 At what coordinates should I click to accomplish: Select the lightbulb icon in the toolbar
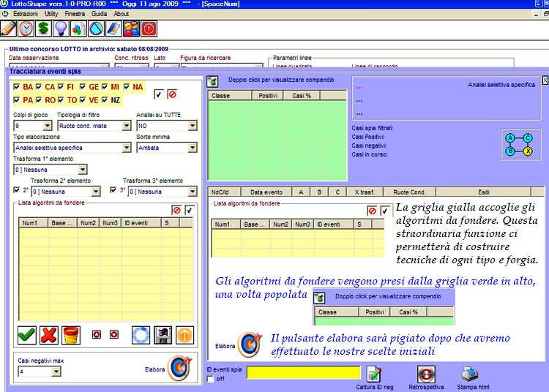[x=61, y=29]
